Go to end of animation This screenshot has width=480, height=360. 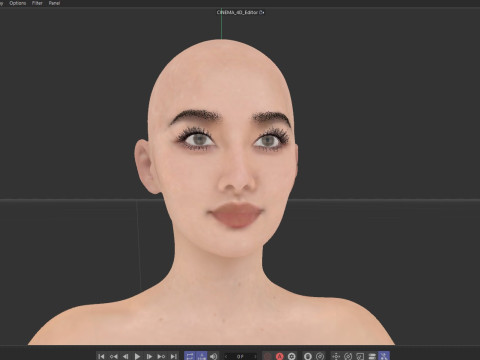coord(173,356)
